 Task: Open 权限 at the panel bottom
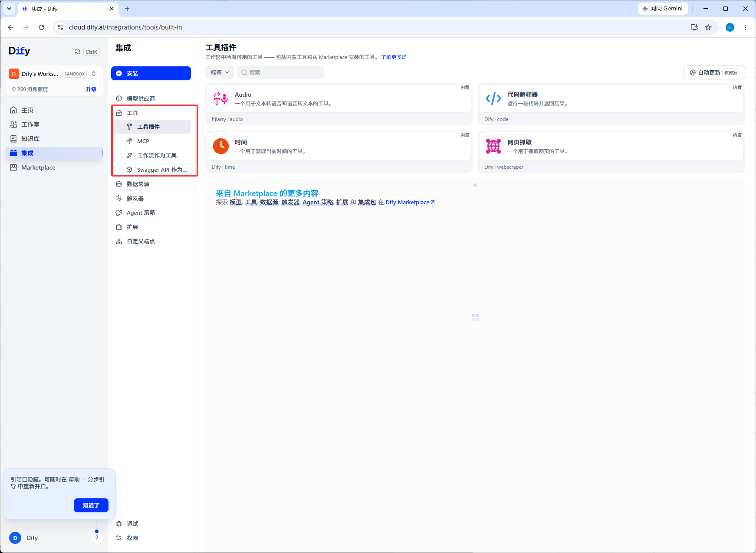coord(151,538)
